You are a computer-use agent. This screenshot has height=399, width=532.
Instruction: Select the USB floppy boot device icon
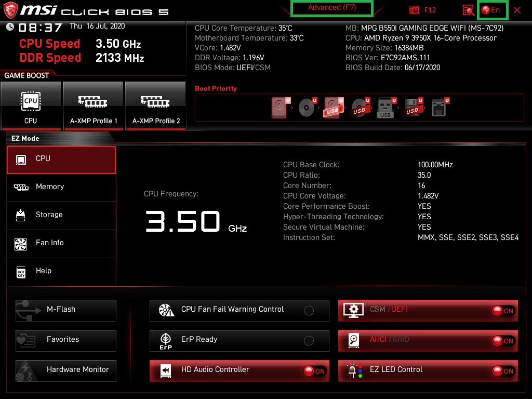[413, 108]
